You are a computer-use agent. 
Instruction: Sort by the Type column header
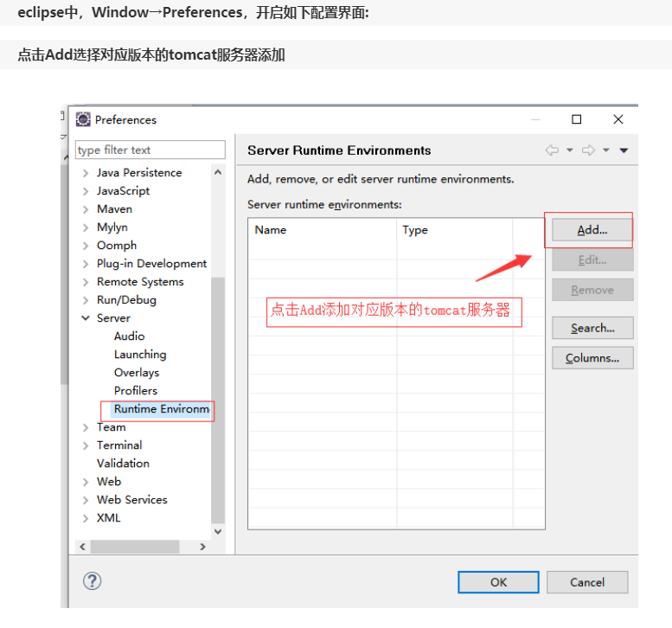tap(455, 230)
